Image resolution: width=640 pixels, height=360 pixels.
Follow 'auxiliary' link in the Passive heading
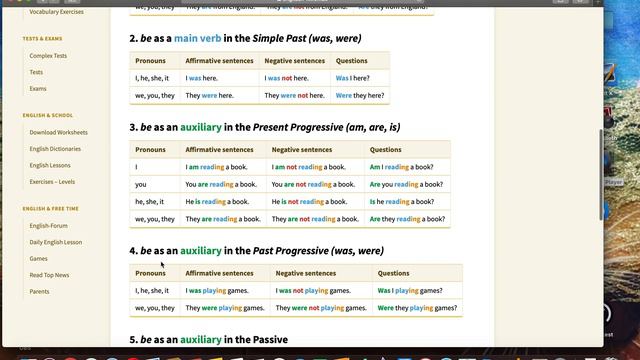[x=201, y=340]
